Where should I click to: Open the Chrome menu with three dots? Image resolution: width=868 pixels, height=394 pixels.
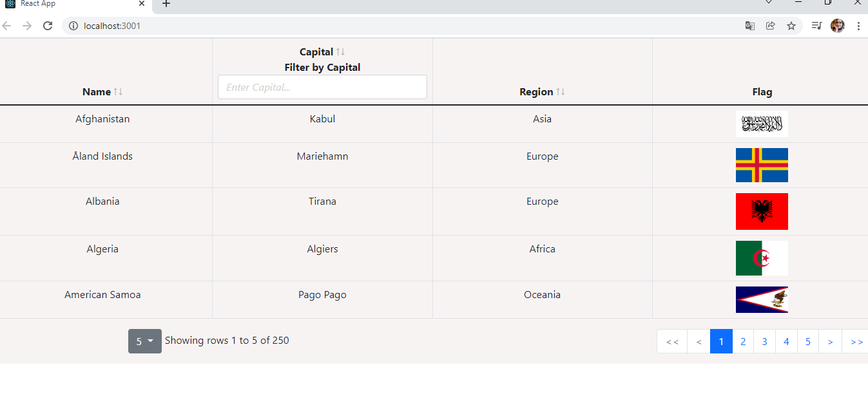click(x=859, y=26)
